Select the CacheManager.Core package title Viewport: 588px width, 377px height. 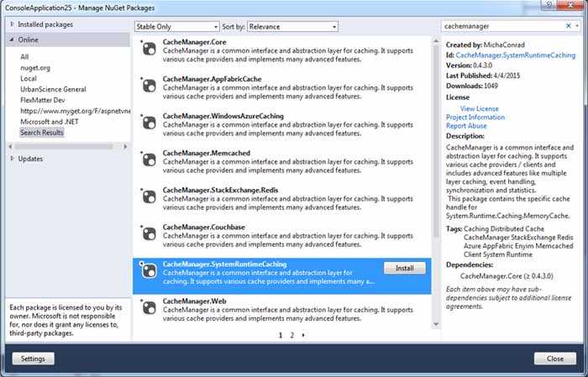(x=194, y=42)
